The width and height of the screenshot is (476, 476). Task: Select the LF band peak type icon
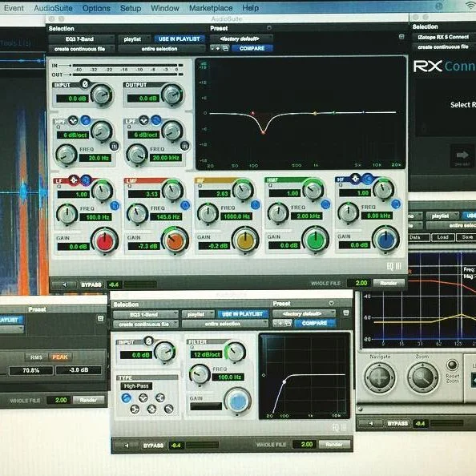[x=74, y=180]
